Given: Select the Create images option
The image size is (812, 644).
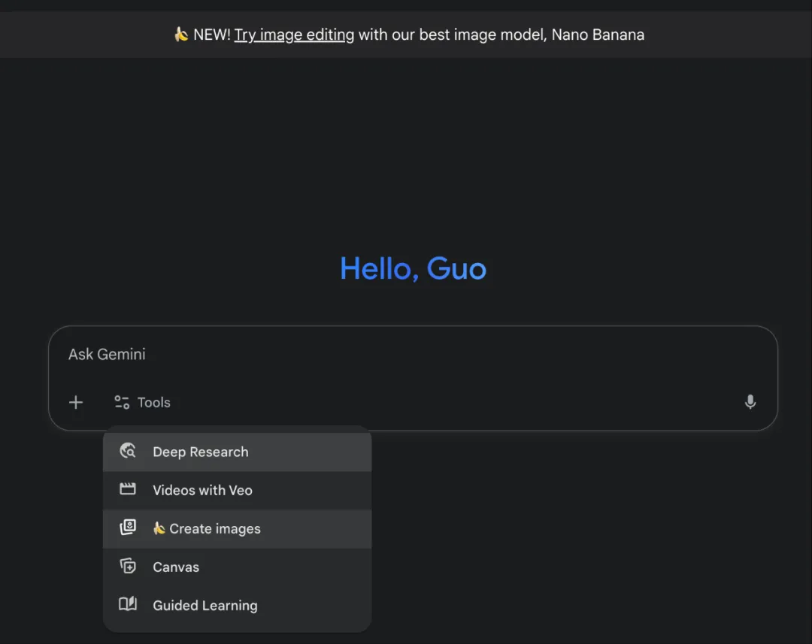Looking at the screenshot, I should pyautogui.click(x=237, y=528).
